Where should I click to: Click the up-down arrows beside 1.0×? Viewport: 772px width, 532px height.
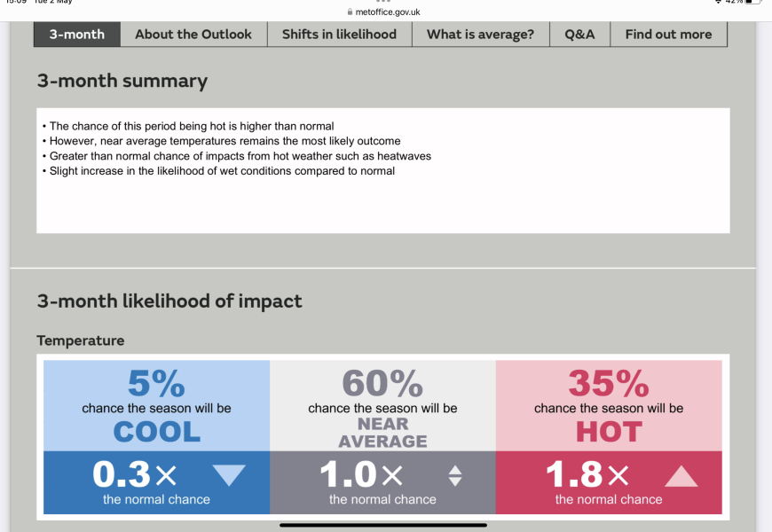tap(455, 476)
